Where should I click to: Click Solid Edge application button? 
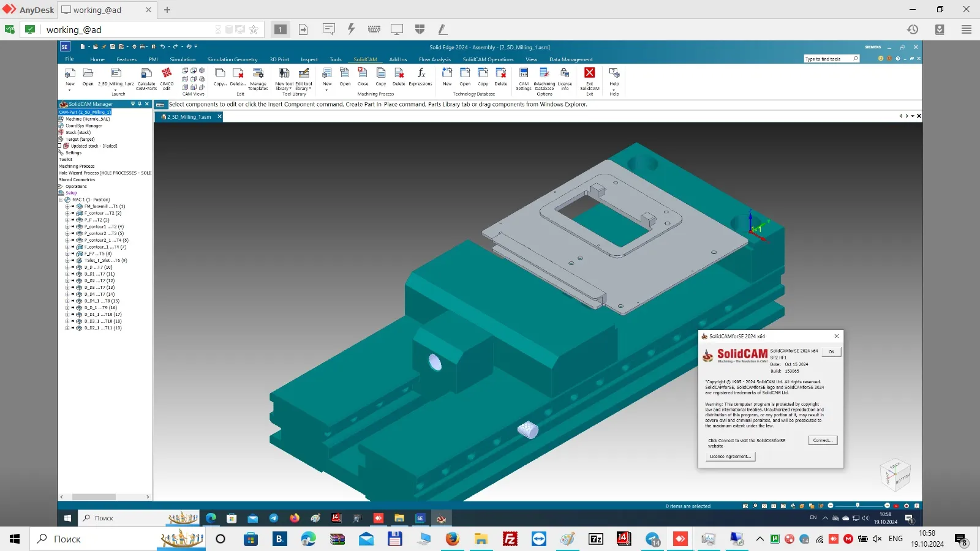pos(64,47)
